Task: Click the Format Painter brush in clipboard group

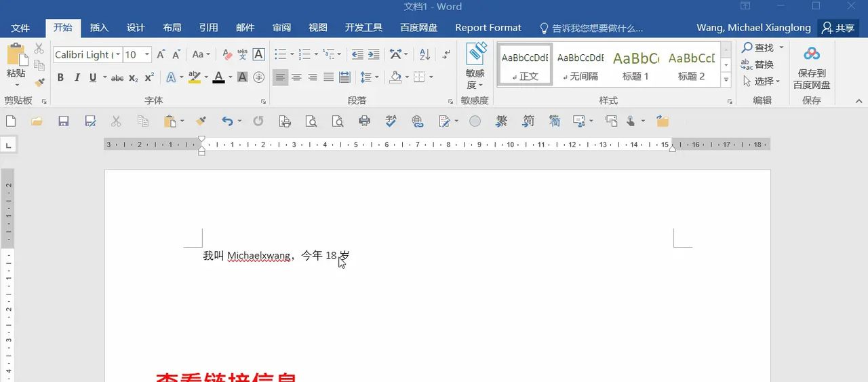Action: coord(39,82)
